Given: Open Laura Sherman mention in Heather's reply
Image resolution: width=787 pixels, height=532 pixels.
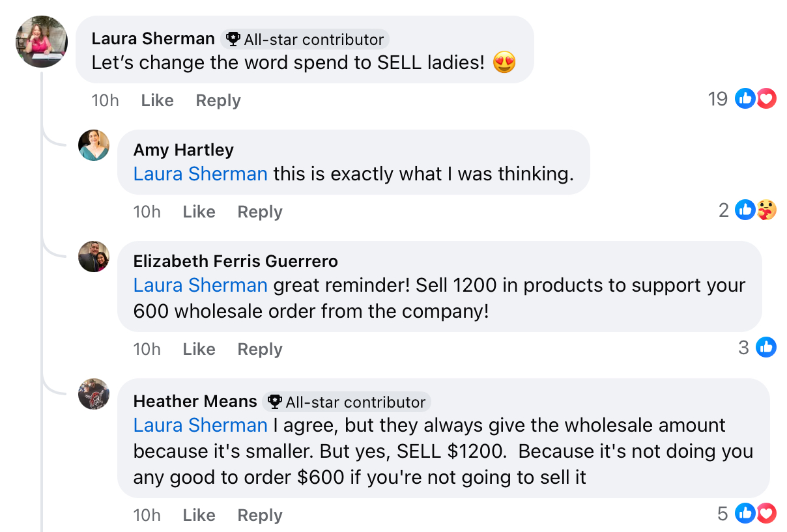Looking at the screenshot, I should (201, 425).
